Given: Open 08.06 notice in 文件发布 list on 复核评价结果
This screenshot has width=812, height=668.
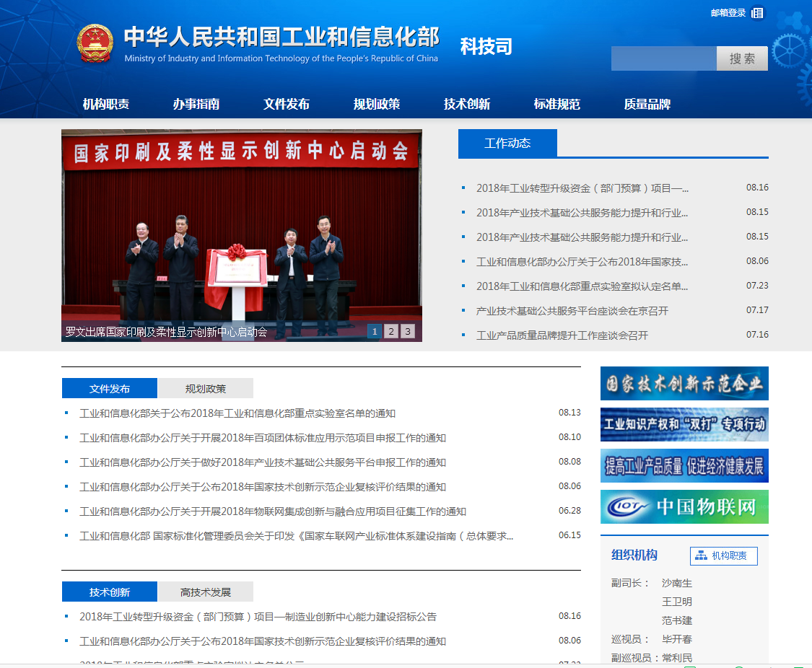Looking at the screenshot, I should pyautogui.click(x=263, y=487).
